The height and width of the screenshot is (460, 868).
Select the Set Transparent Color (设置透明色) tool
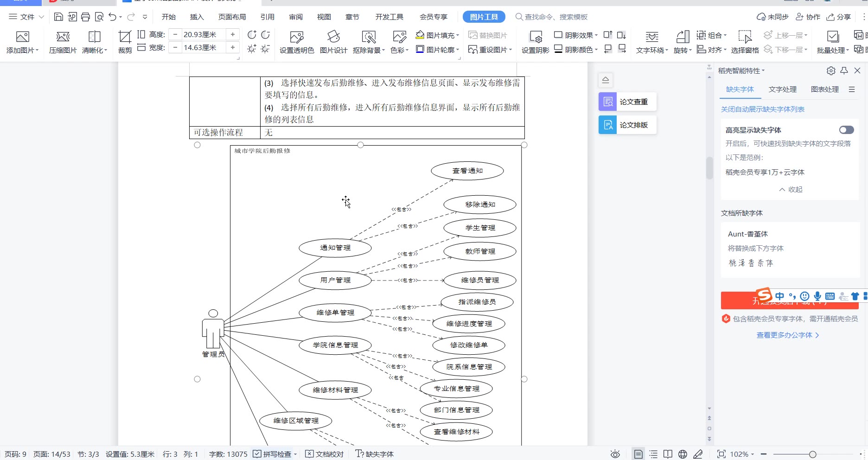(296, 38)
